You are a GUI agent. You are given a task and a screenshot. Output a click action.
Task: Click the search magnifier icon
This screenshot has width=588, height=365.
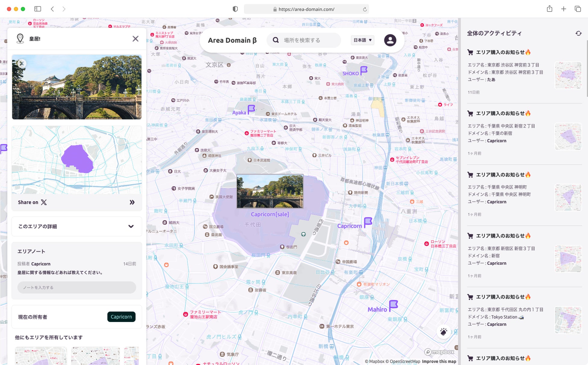pyautogui.click(x=276, y=40)
